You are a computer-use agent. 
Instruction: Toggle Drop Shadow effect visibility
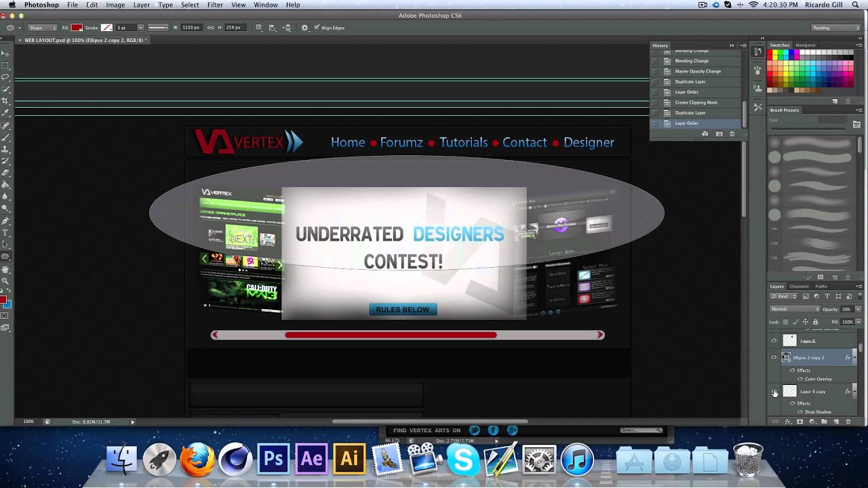tap(800, 412)
